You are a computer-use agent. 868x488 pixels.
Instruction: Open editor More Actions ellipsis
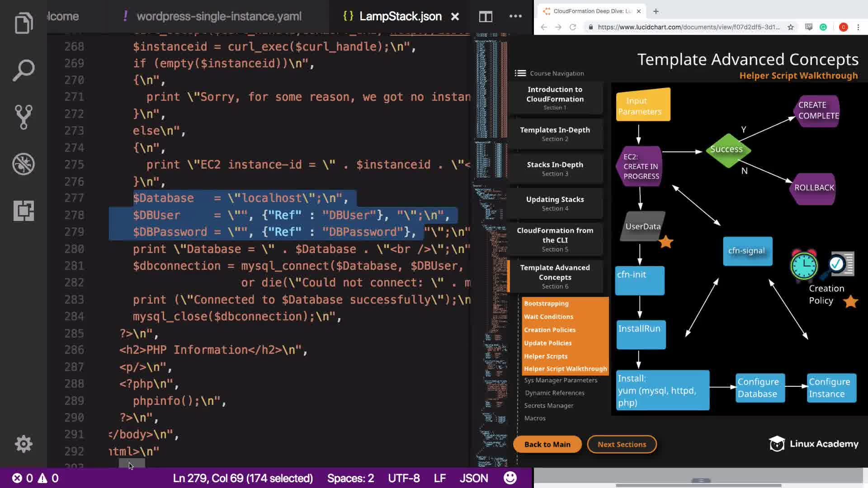(x=515, y=17)
